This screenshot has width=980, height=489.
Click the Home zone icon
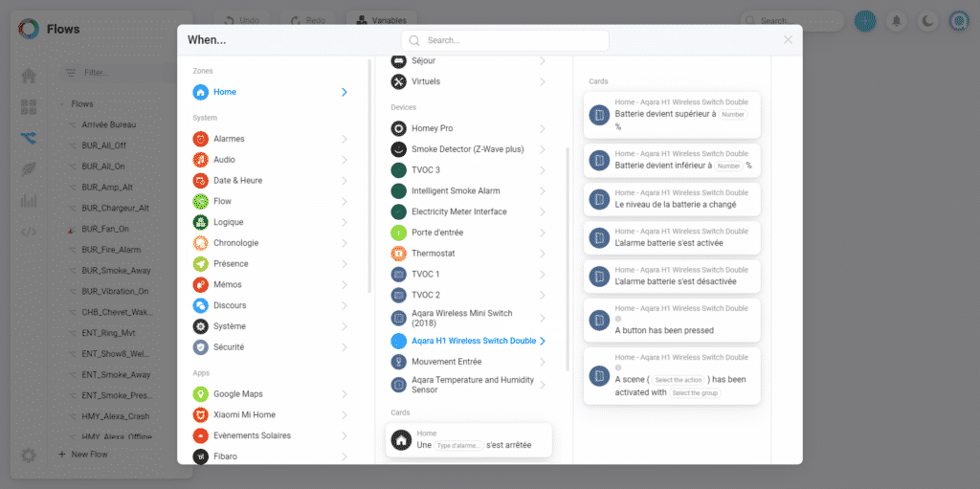pos(201,92)
